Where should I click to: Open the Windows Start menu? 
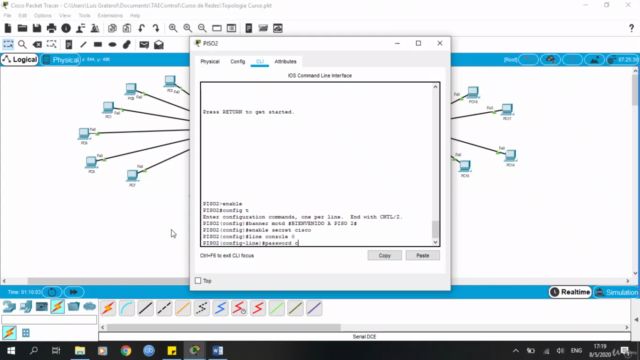tap(11, 351)
